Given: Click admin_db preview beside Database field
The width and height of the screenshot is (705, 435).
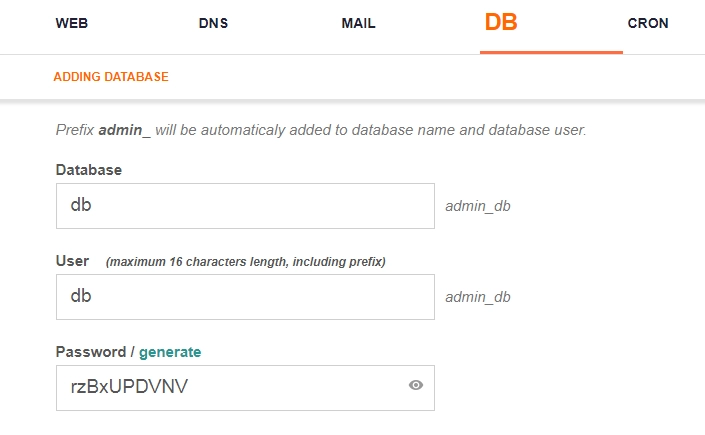Looking at the screenshot, I should 478,207.
